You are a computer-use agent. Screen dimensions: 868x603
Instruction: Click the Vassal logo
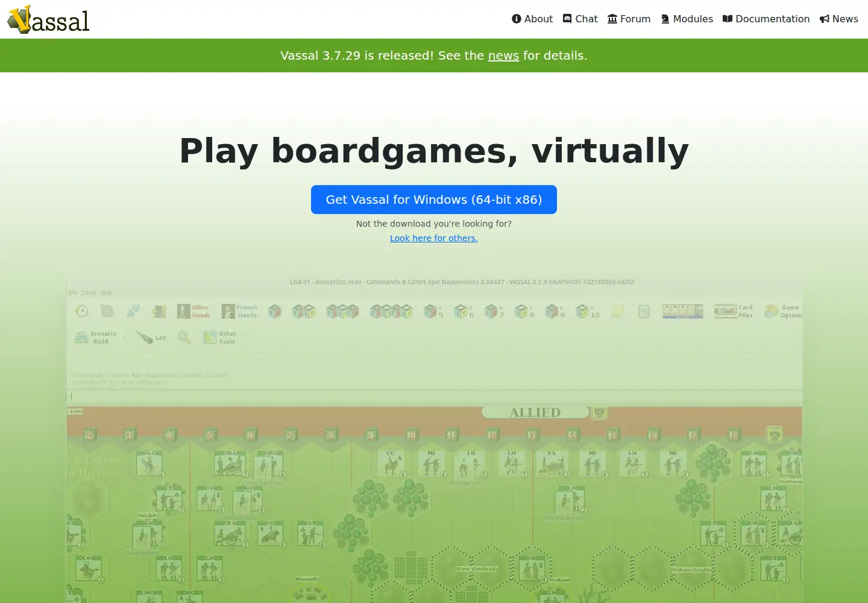click(48, 19)
